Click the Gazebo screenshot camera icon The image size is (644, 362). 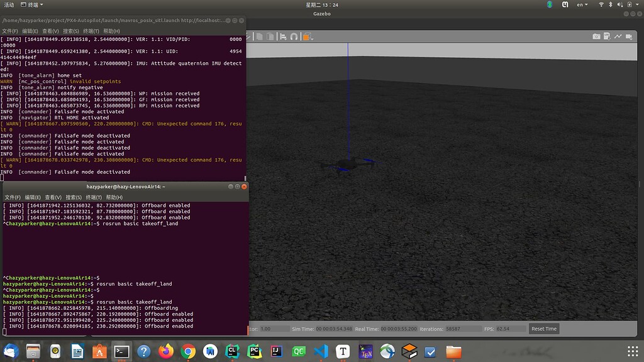pos(596,36)
